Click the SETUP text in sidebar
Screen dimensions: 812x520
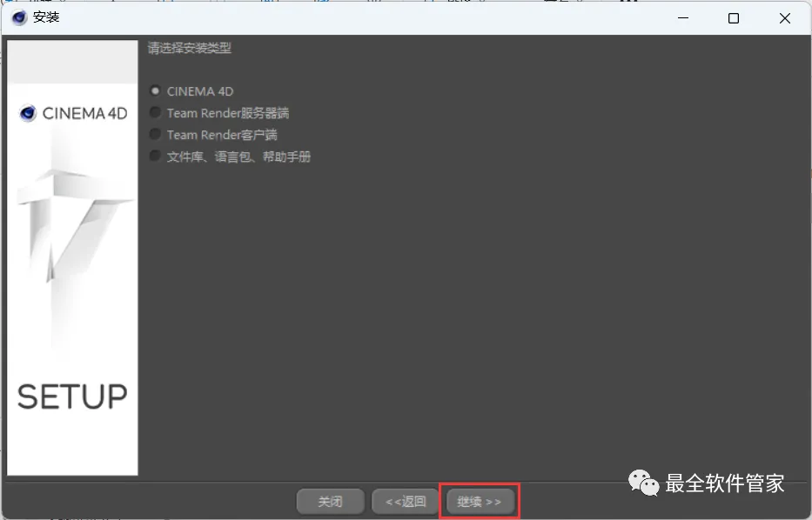pyautogui.click(x=72, y=397)
